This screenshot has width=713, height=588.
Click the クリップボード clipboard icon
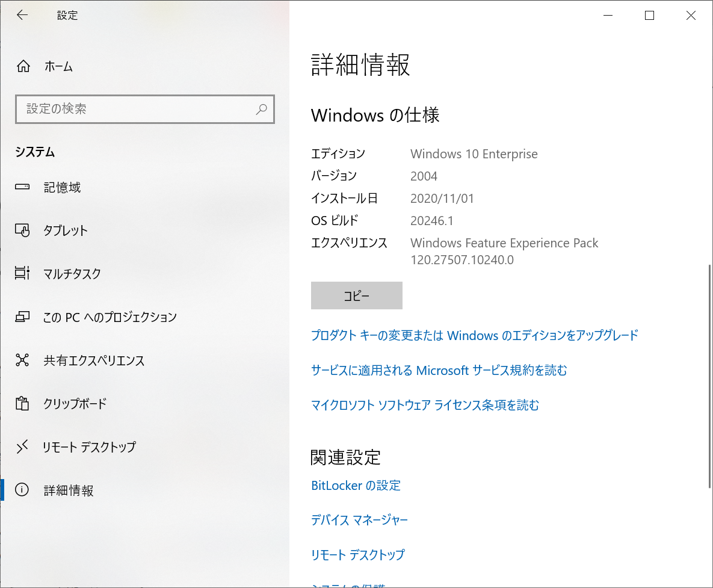pos(22,403)
